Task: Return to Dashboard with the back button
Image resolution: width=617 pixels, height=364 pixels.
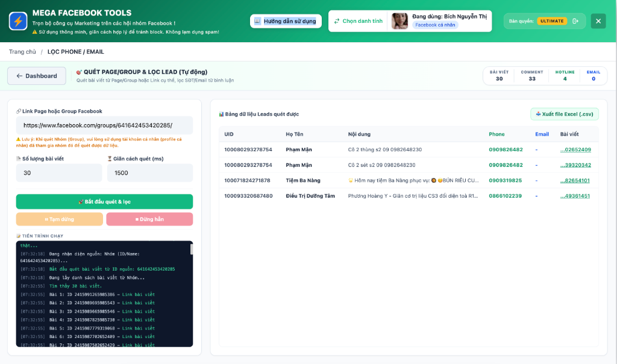Action: [x=37, y=76]
